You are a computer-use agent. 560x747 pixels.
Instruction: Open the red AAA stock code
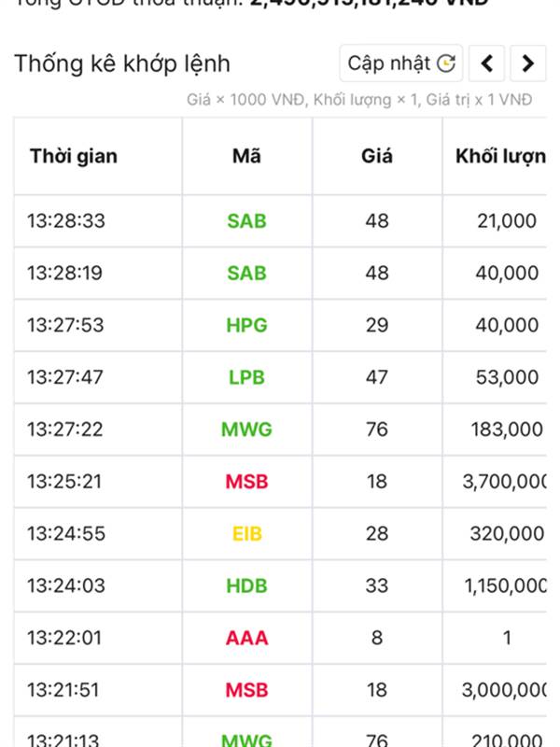(x=246, y=638)
